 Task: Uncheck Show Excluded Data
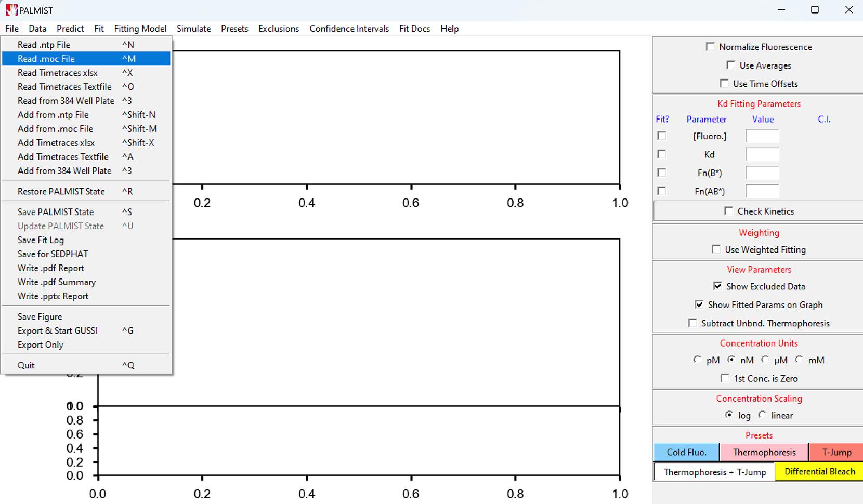717,286
